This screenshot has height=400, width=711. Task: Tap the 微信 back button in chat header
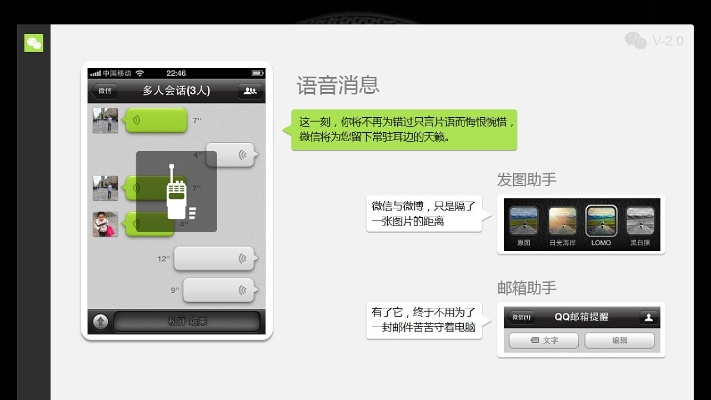click(x=104, y=91)
